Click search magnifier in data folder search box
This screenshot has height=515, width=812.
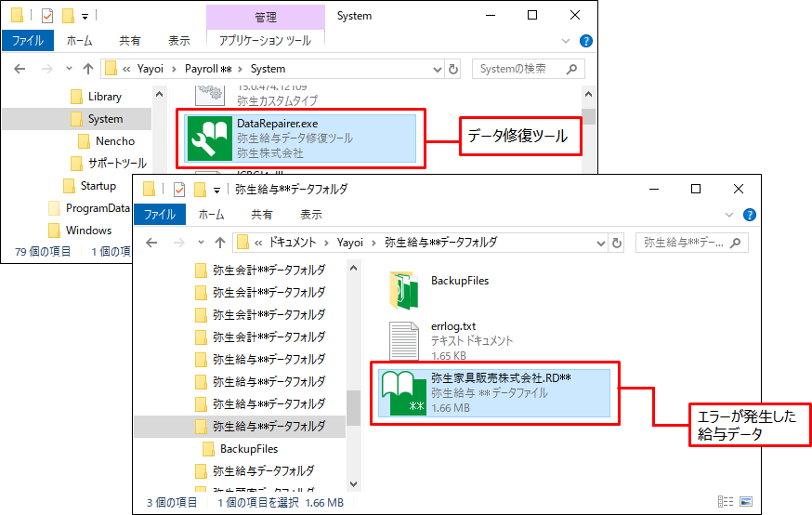735,243
